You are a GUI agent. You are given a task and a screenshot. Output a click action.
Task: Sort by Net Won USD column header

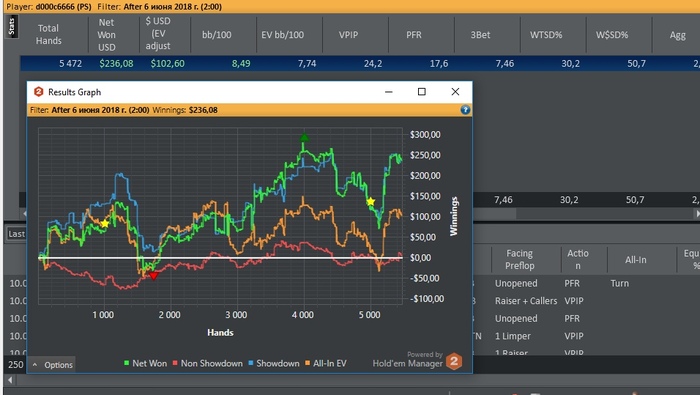[107, 34]
